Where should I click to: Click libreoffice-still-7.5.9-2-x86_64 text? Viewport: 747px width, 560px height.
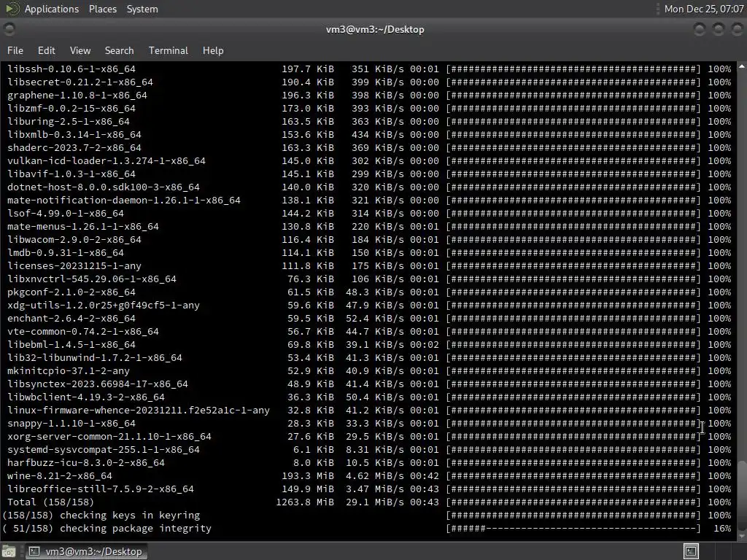[101, 489]
